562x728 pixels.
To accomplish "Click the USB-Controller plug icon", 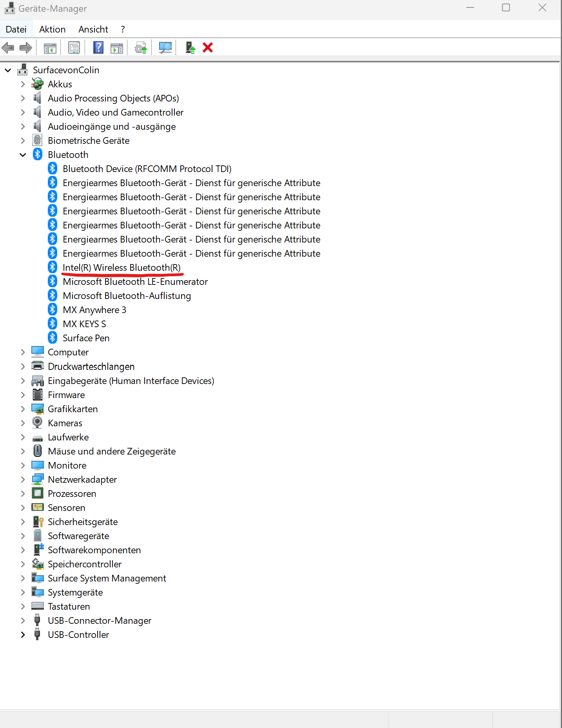I will [38, 634].
